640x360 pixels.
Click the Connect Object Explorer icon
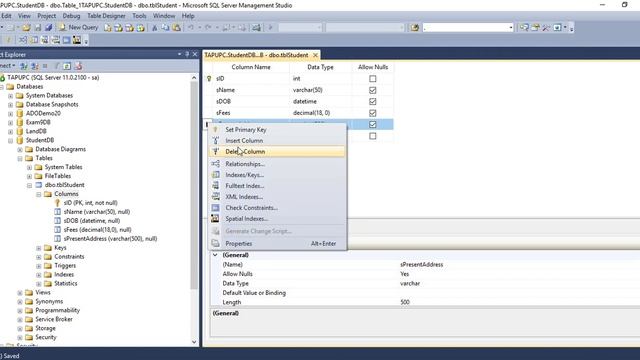click(x=24, y=66)
